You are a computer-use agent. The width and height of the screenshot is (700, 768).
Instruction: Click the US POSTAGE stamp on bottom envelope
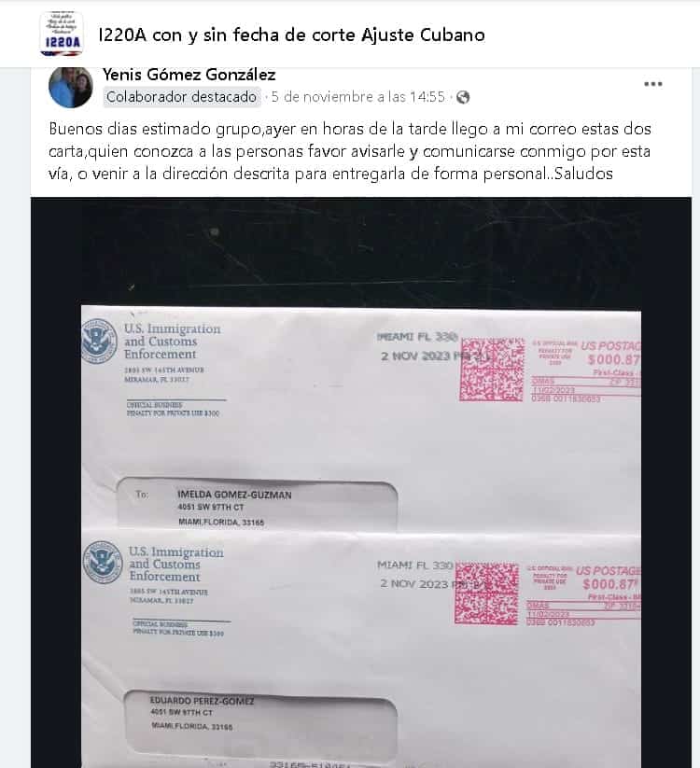583,595
